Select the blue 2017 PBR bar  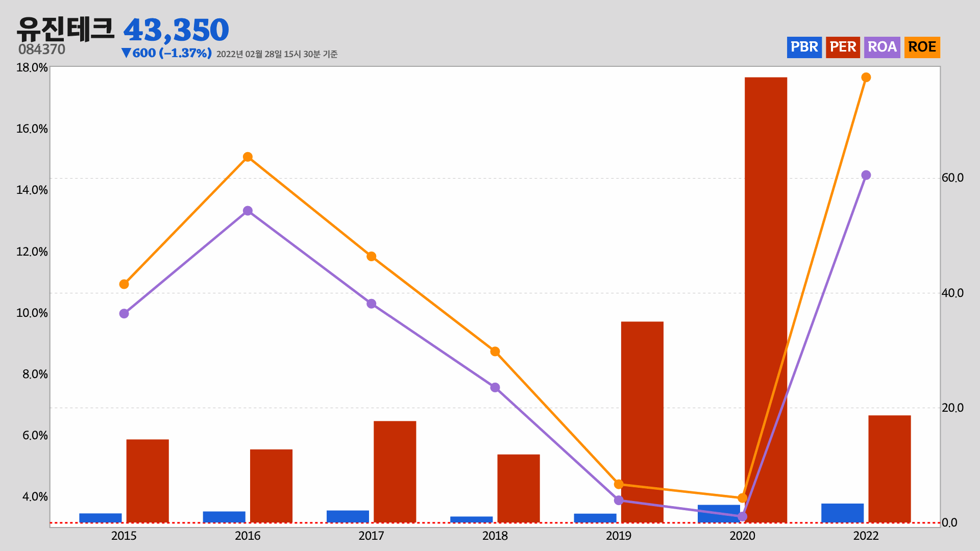[x=348, y=516]
